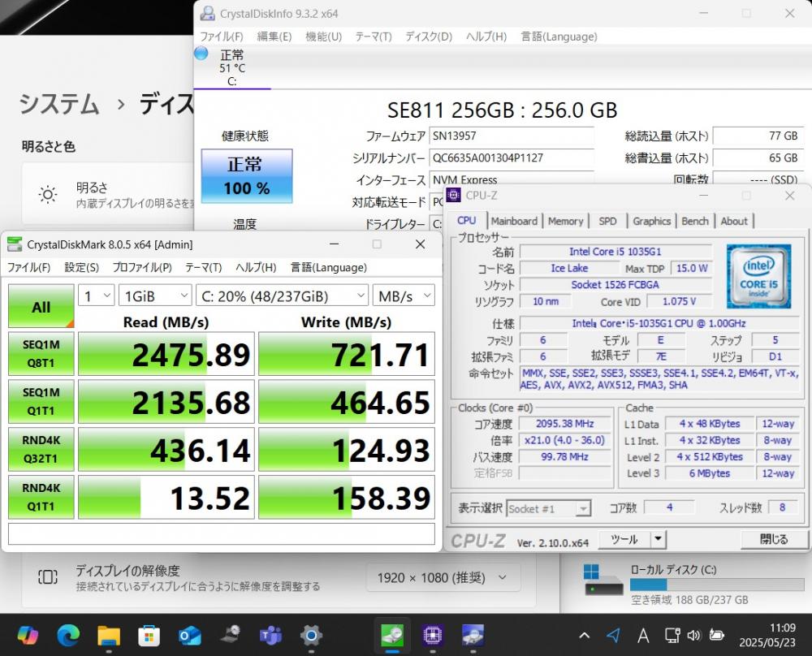Open clock showing 11:09 2025/05/23
This screenshot has height=656, width=812.
coord(767,635)
